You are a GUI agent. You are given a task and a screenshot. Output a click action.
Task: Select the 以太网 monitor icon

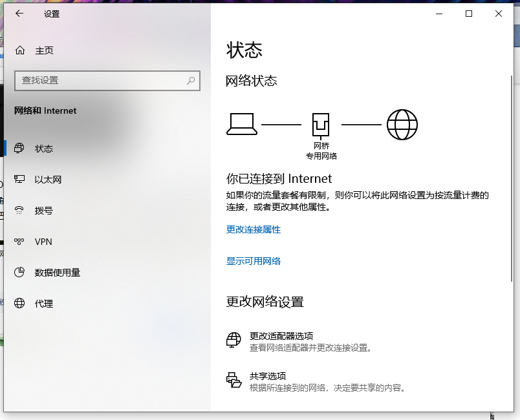pyautogui.click(x=19, y=179)
